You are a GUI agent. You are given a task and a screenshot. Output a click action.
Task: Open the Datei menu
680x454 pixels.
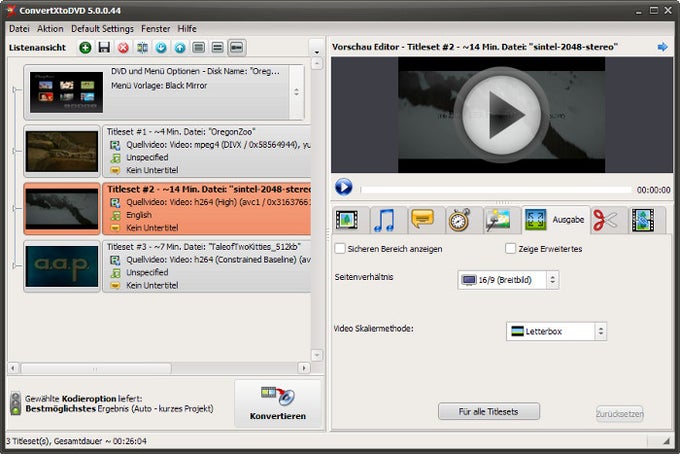tap(20, 29)
